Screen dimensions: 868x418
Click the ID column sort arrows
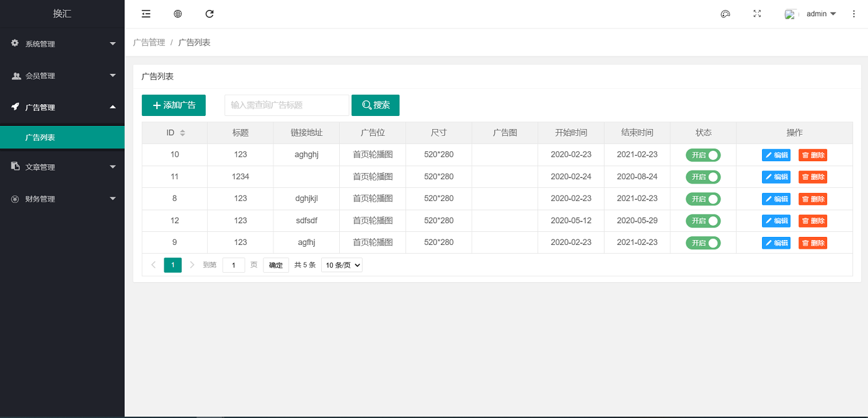coord(182,133)
